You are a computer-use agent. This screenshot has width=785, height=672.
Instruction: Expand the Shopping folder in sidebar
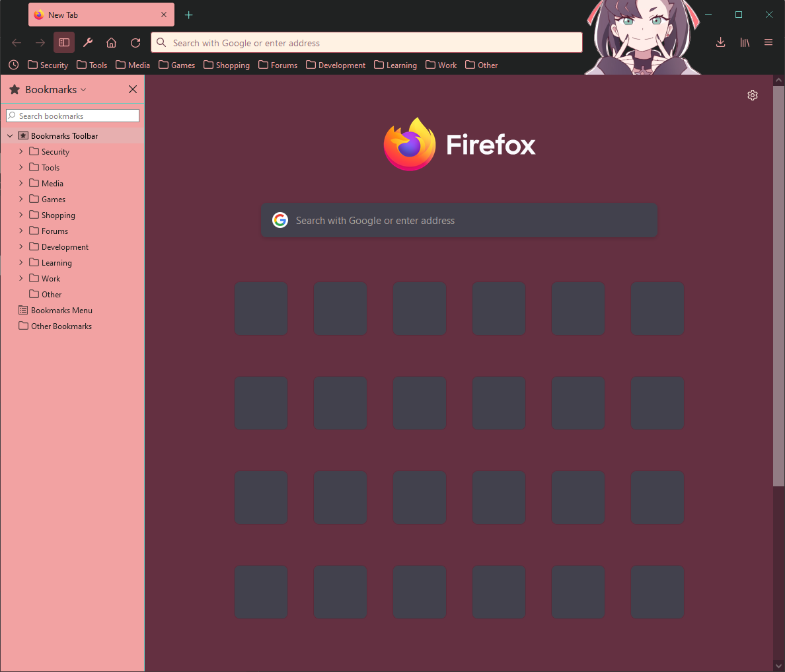coord(20,215)
